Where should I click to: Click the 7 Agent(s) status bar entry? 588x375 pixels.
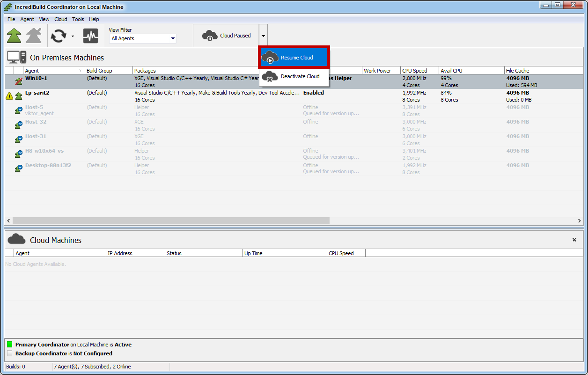[92, 367]
